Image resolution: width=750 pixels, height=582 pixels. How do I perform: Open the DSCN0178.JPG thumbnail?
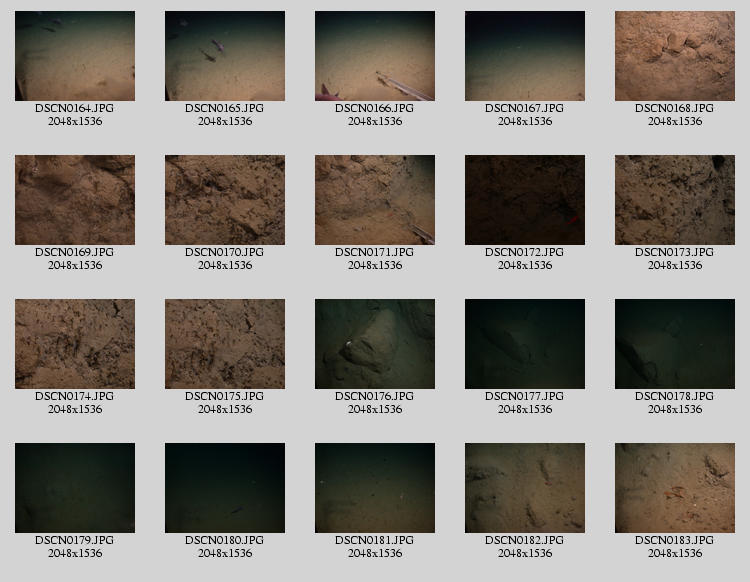pyautogui.click(x=675, y=344)
